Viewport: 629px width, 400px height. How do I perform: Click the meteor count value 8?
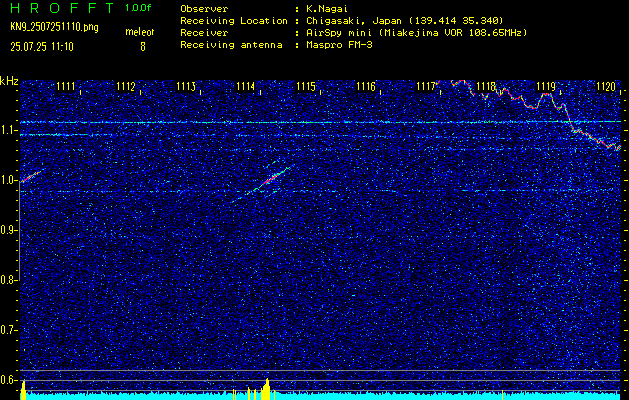(x=143, y=47)
